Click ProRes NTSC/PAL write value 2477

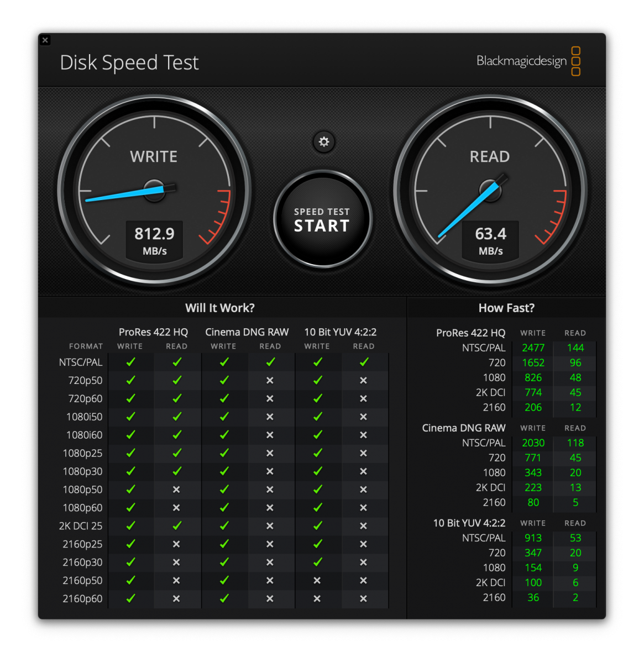pyautogui.click(x=533, y=348)
